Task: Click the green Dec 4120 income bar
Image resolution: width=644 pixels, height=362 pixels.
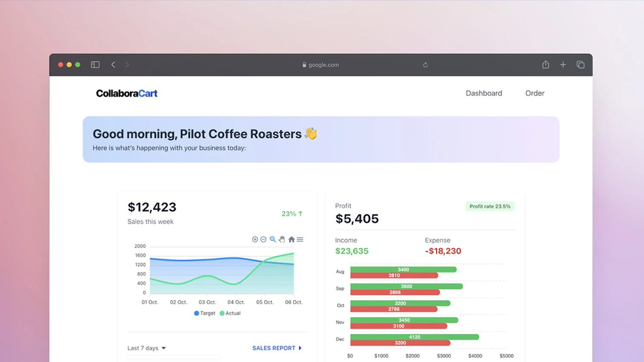Action: click(x=414, y=337)
